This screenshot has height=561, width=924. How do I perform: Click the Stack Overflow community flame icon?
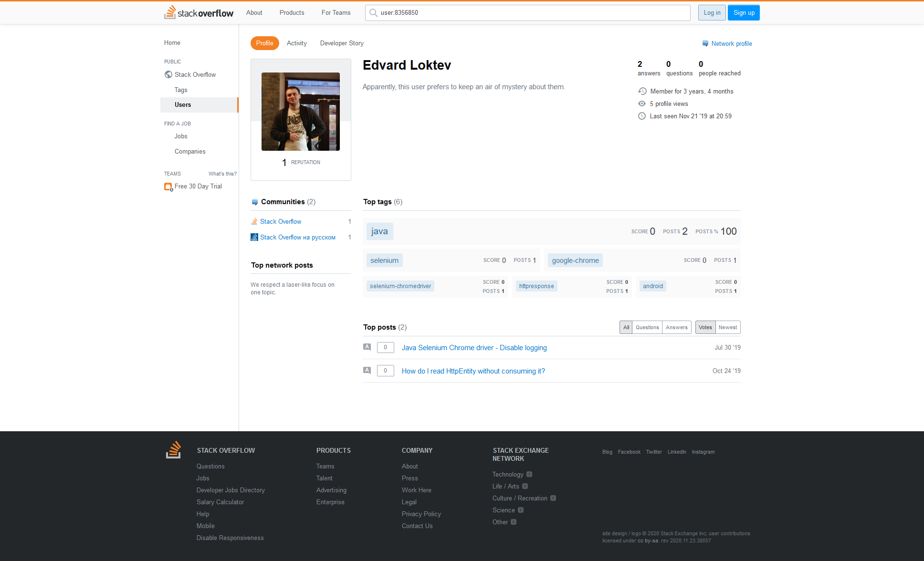click(254, 221)
